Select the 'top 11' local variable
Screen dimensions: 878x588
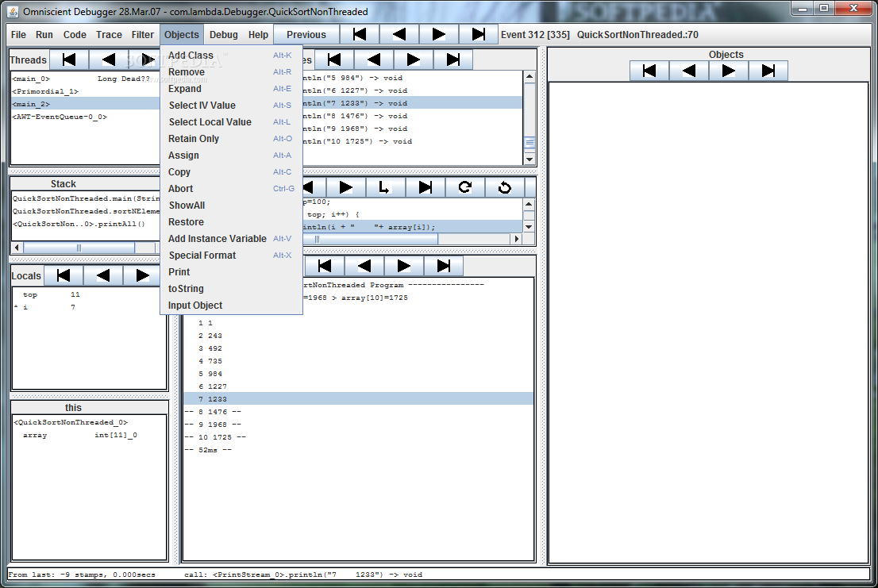tap(88, 294)
